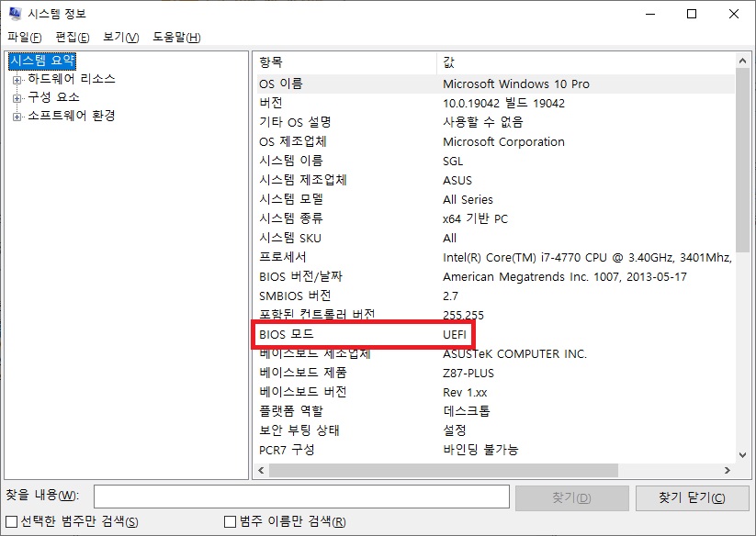Expand the 소프트웨어 환경 tree branch

[x=16, y=115]
